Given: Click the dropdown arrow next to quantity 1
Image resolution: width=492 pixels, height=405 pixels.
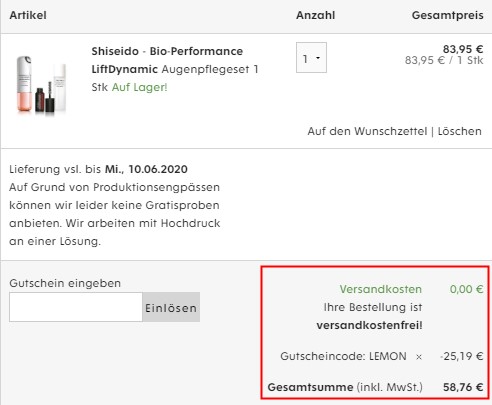Looking at the screenshot, I should [318, 58].
